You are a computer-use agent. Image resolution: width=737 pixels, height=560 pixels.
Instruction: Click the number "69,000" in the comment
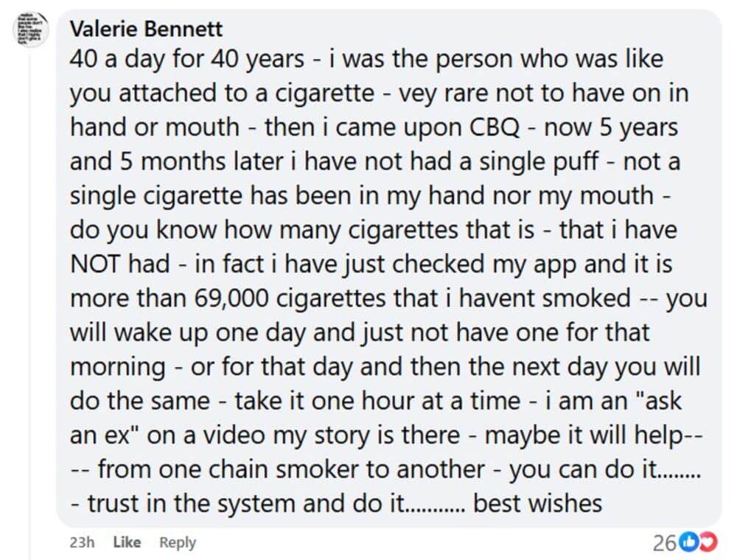pos(236,298)
